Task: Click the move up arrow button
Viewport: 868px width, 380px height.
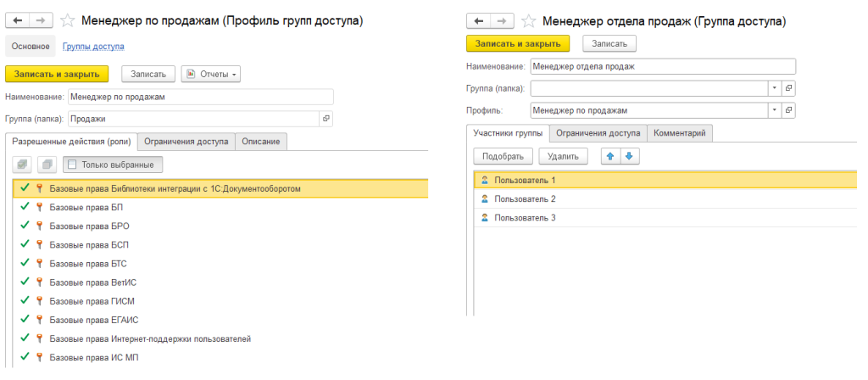Action: [x=609, y=156]
